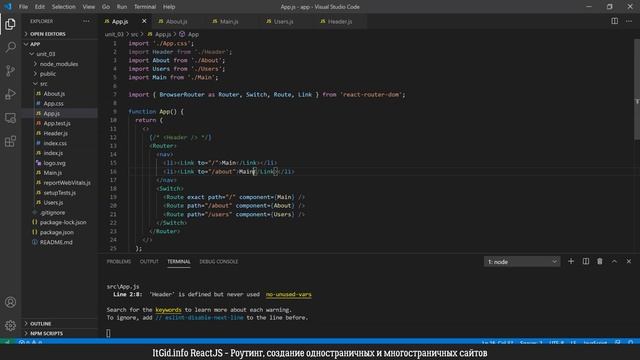Viewport: 640px width, 360px height.
Task: Open the Accounts icon in activity bar
Action: tap(10, 302)
